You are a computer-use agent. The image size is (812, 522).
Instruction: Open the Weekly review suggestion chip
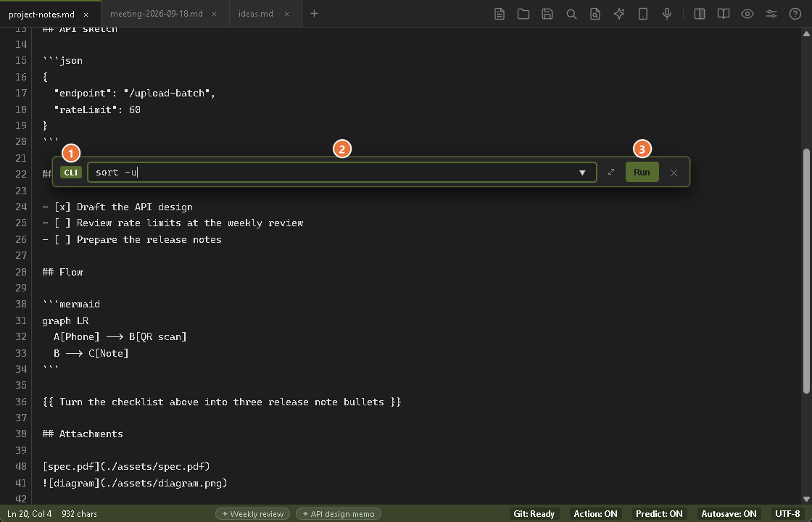point(253,514)
